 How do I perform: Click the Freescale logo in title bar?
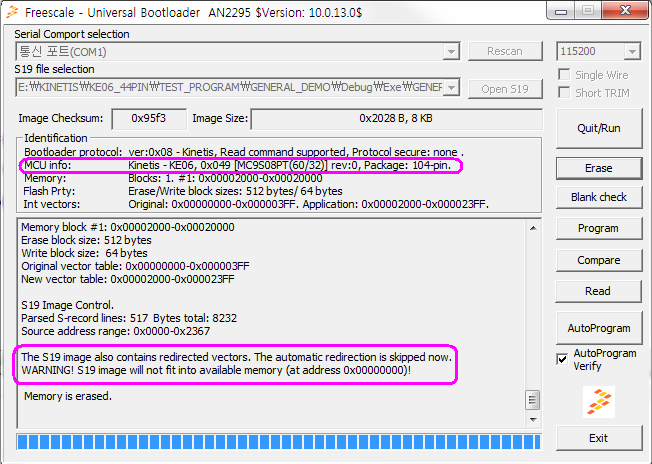tap(13, 12)
